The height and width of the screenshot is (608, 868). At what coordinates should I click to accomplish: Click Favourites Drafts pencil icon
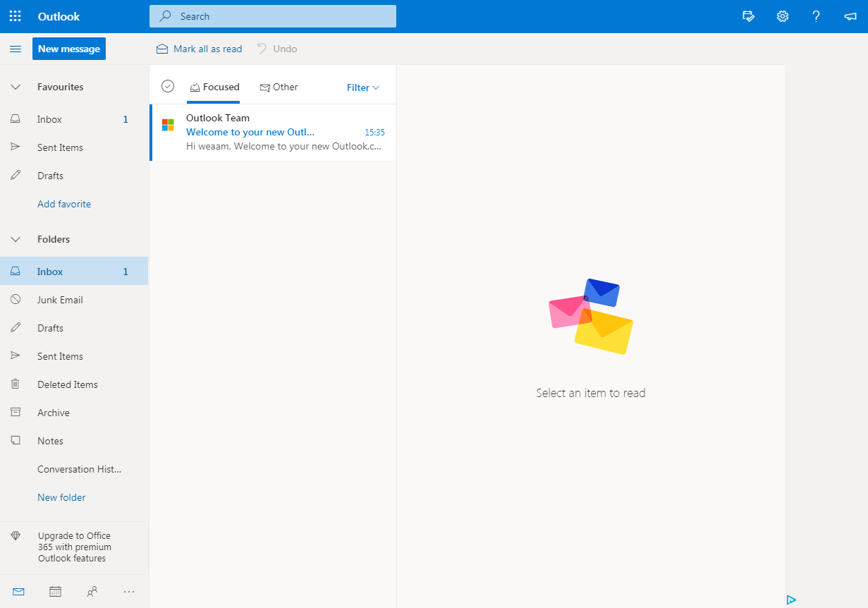click(x=16, y=176)
